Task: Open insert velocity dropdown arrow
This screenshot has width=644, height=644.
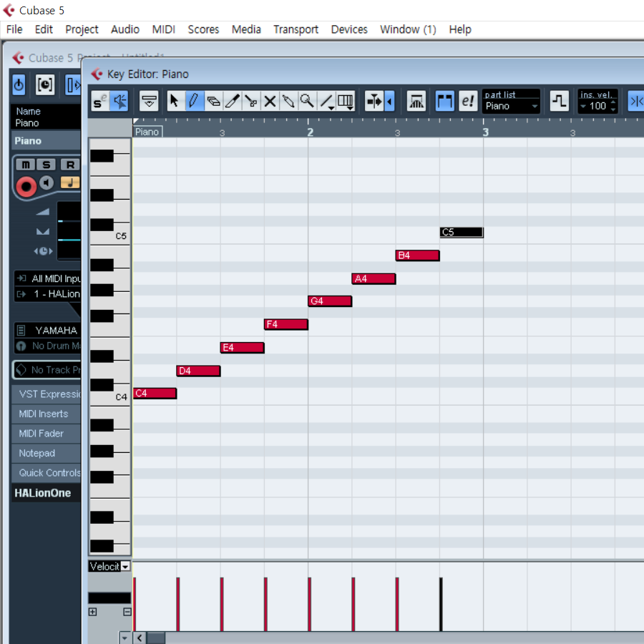Action: [x=582, y=106]
